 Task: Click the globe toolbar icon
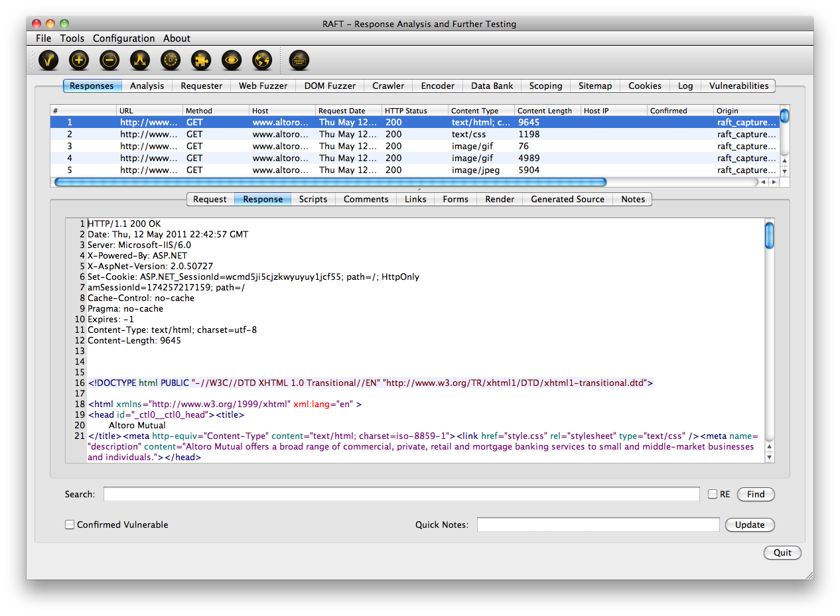click(262, 60)
